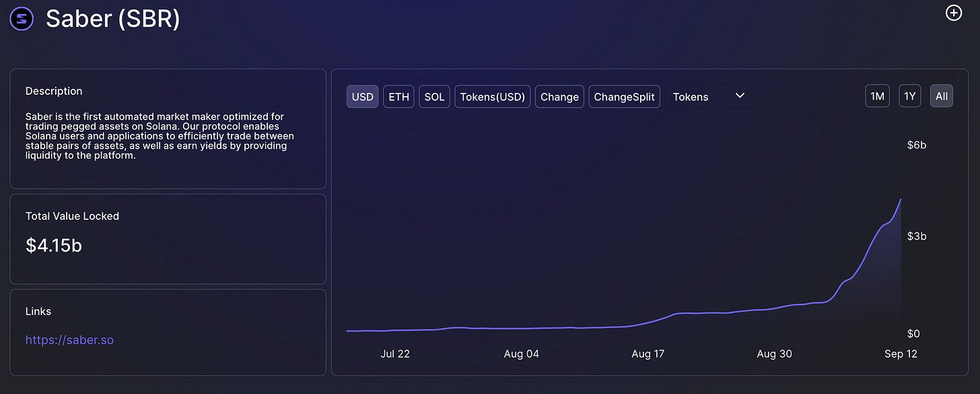This screenshot has width=980, height=394.
Task: Click the $4.15b TVL value
Action: (x=54, y=245)
